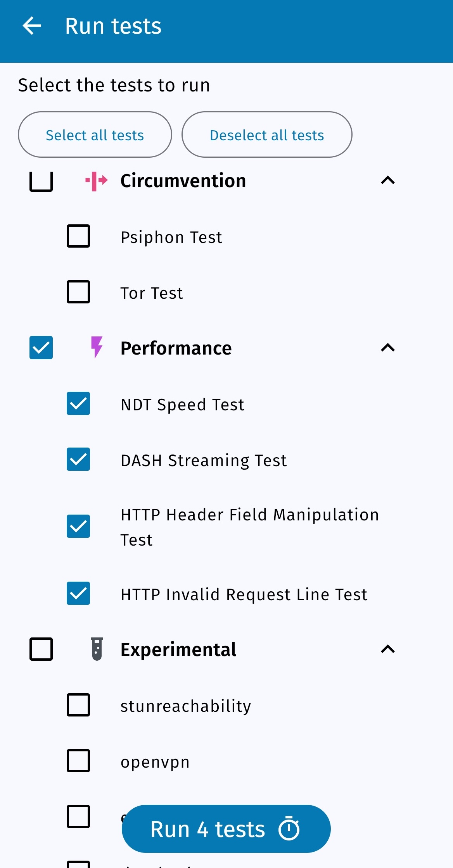Toggle the Performance group checkbox
The width and height of the screenshot is (453, 868).
(41, 348)
